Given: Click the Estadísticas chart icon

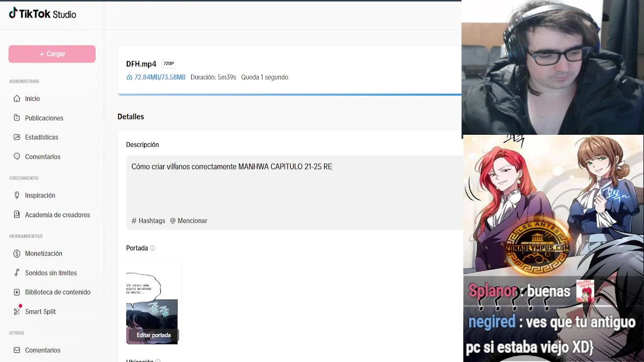Looking at the screenshot, I should (17, 137).
